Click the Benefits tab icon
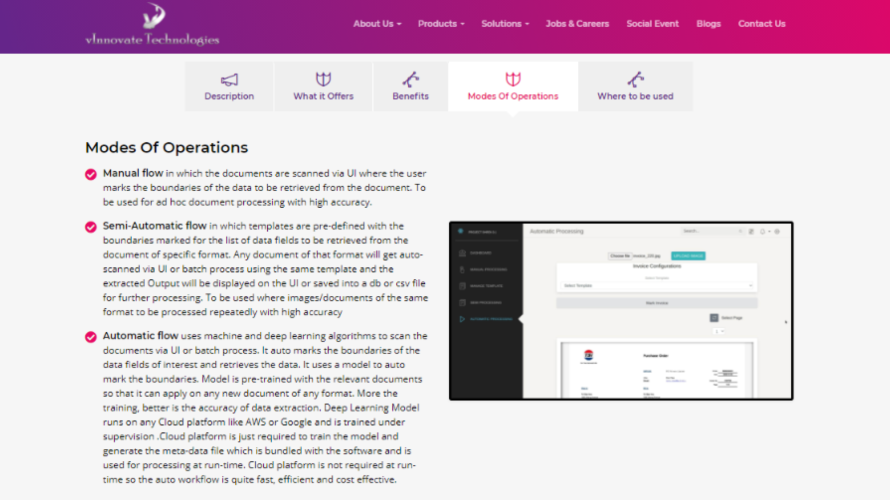Image resolution: width=890 pixels, height=500 pixels. (410, 79)
